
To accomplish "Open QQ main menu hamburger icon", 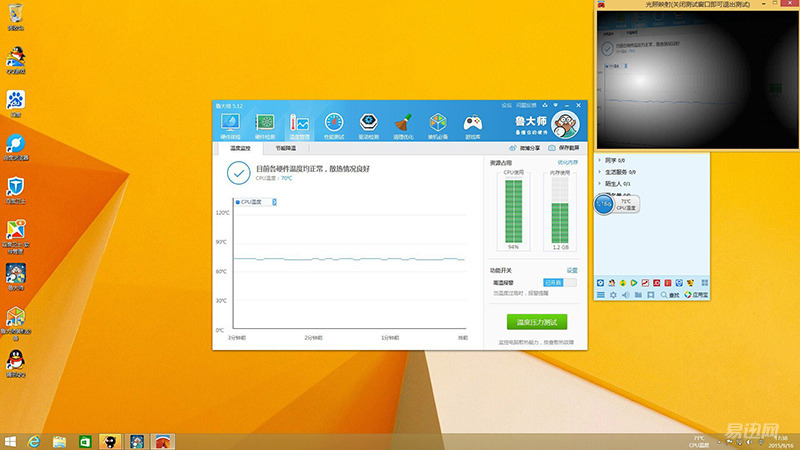I will [x=601, y=295].
